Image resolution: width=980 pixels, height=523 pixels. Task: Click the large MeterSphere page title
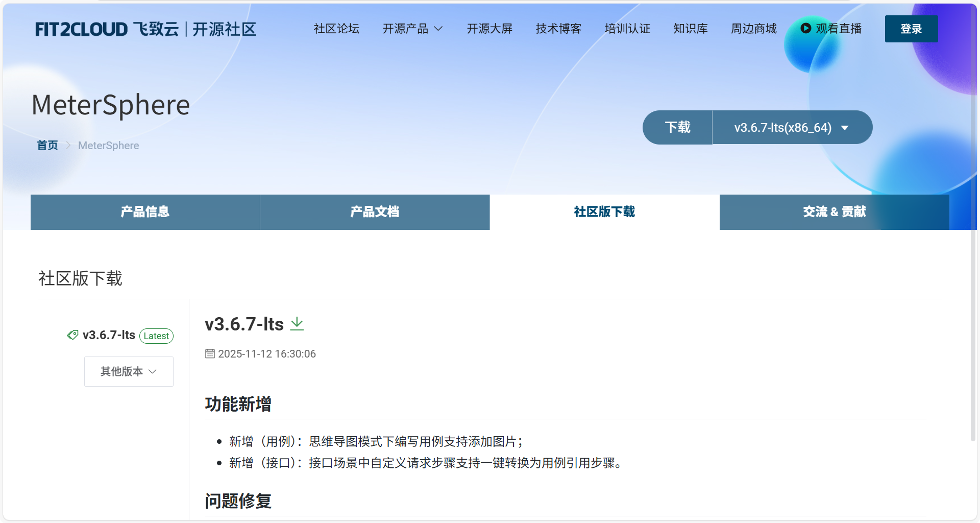point(111,105)
